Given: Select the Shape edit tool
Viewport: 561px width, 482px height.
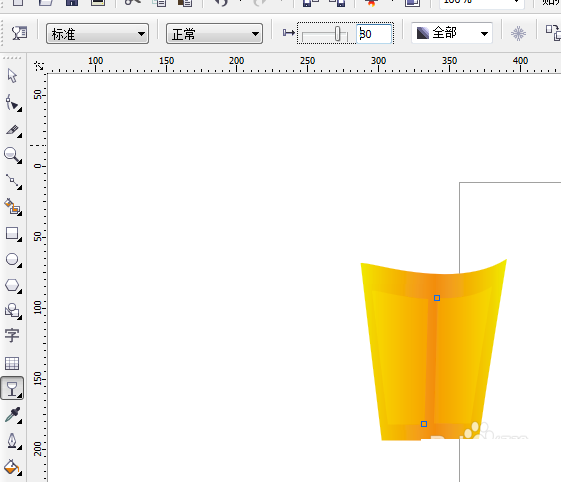Looking at the screenshot, I should (x=13, y=103).
